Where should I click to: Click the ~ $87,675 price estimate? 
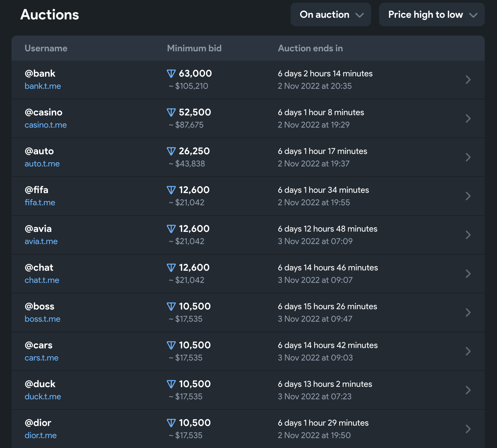[186, 125]
